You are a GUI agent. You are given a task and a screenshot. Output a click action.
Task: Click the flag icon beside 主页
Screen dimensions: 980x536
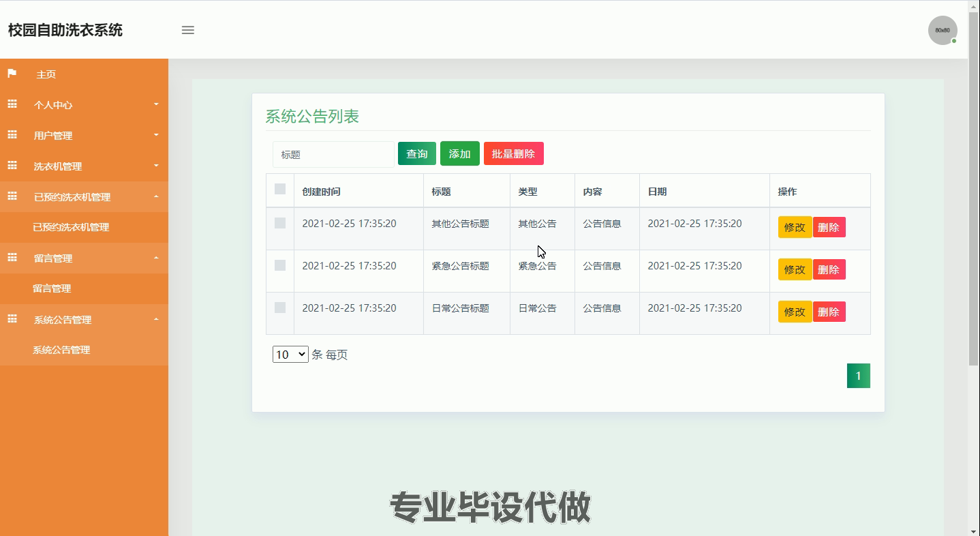[12, 74]
